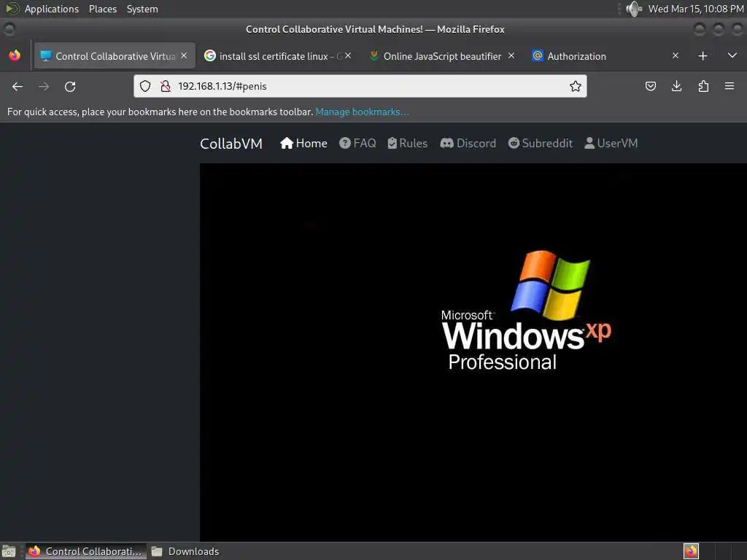Open the clock showing Wed Mar 15
Viewport: 747px width, 560px height.
pos(695,9)
